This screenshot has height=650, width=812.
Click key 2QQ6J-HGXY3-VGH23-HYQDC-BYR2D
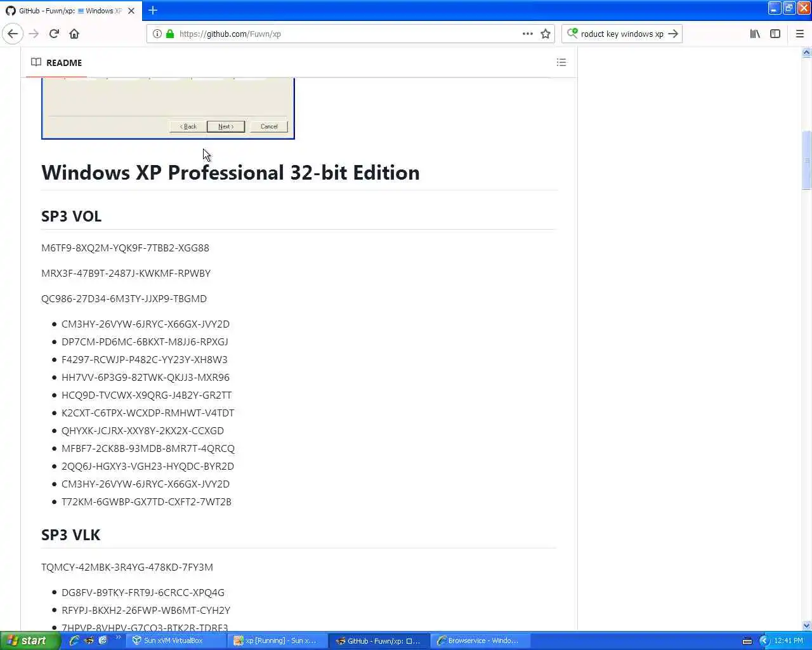tap(148, 466)
